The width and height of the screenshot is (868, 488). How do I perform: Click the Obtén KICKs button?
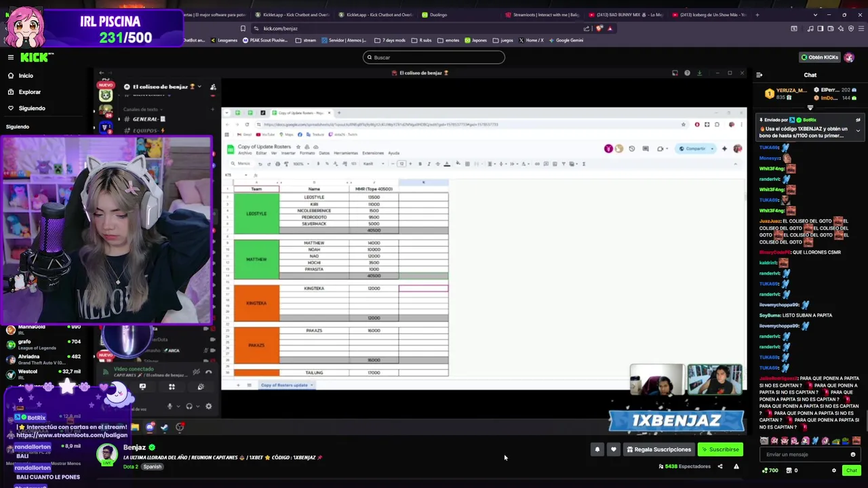[x=821, y=58]
